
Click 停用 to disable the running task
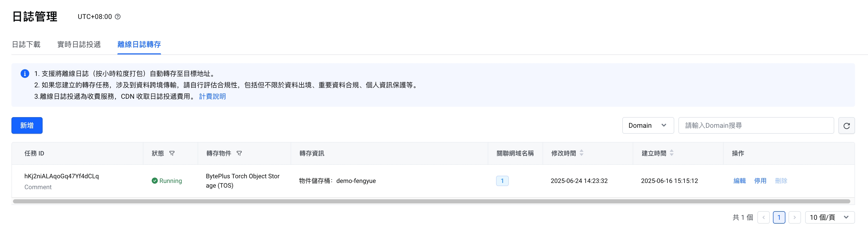coord(760,181)
